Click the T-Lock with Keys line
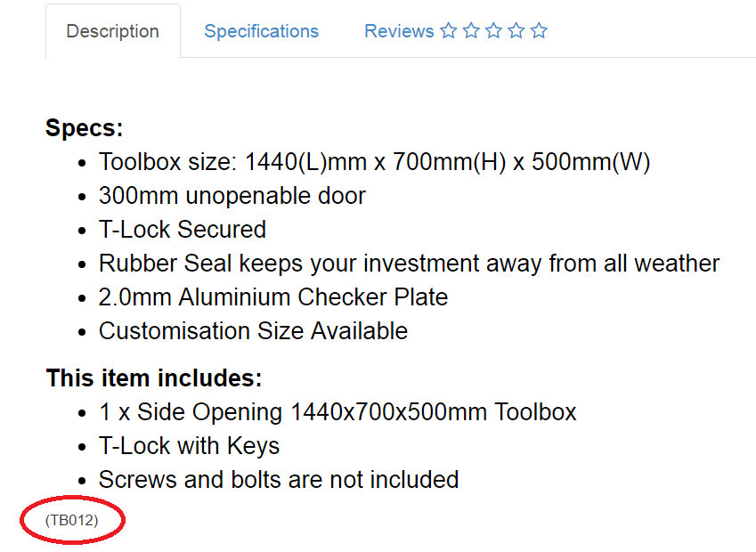This screenshot has width=756, height=552. click(189, 446)
